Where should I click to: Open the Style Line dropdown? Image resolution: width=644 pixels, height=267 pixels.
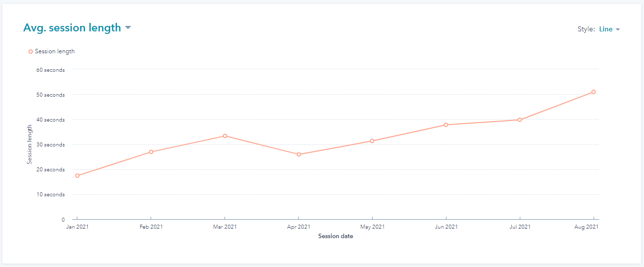coord(609,29)
